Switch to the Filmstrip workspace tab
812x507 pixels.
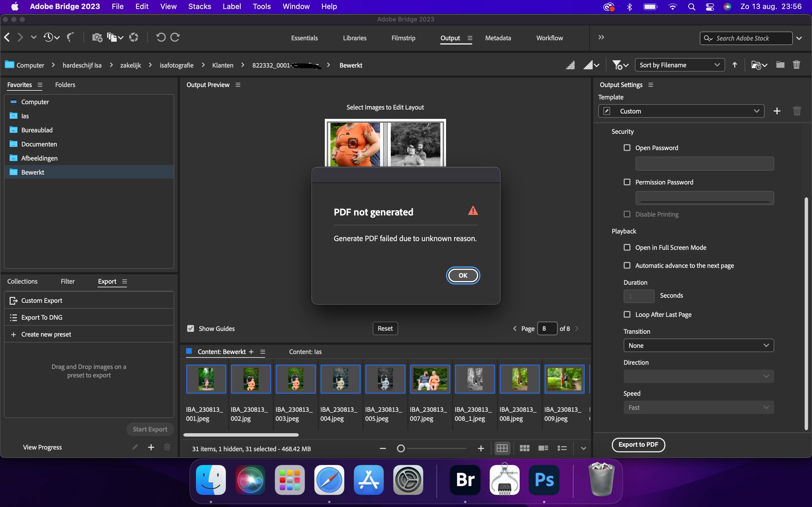(x=403, y=38)
